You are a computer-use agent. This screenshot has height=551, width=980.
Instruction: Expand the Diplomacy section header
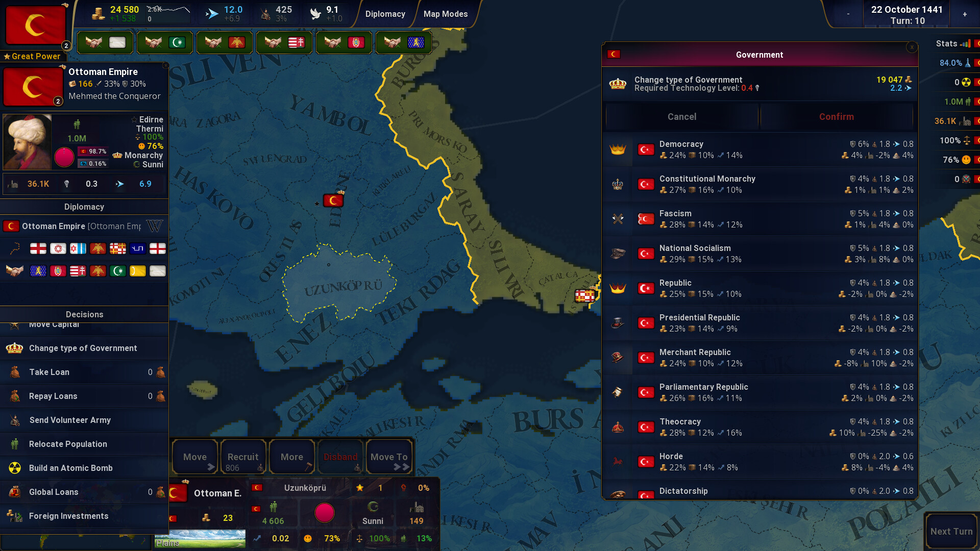(84, 207)
